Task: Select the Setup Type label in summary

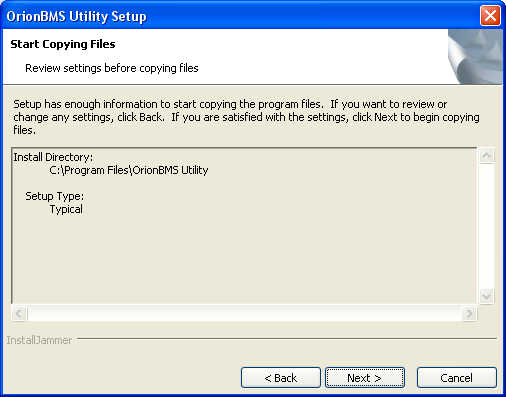Action: tap(55, 196)
